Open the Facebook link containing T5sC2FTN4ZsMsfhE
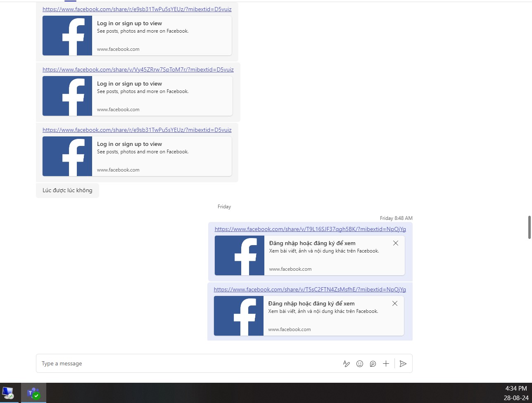 [x=310, y=289]
